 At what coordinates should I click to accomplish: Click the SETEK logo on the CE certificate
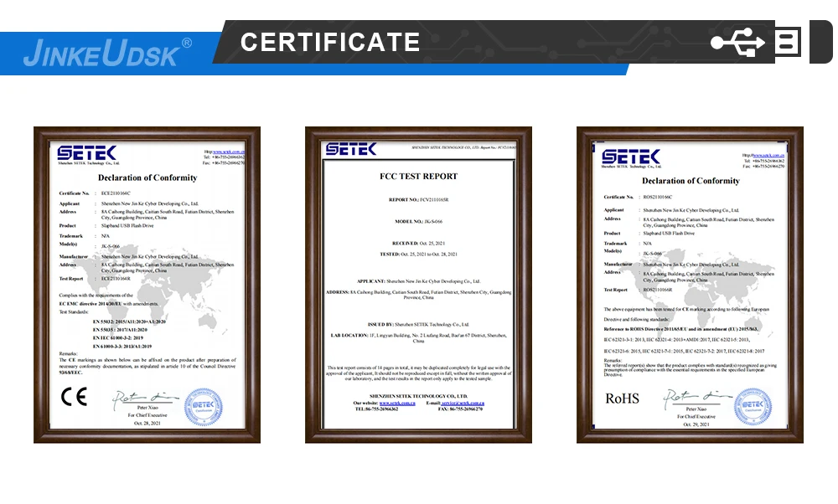point(86,153)
